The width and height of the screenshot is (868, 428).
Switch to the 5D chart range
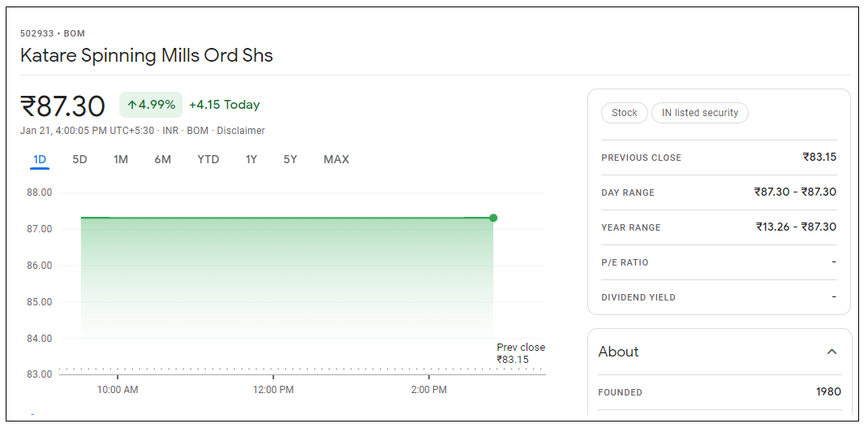pyautogui.click(x=79, y=160)
